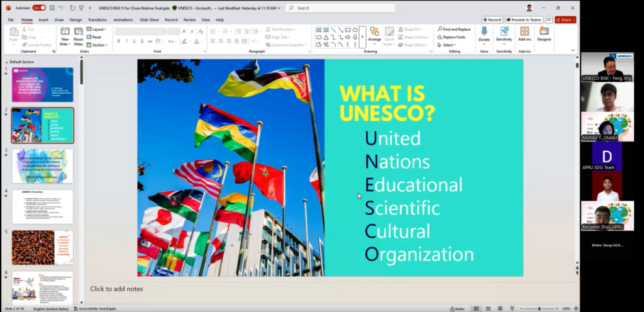Image resolution: width=644 pixels, height=312 pixels.
Task: Select slide 5 thumbnail
Action: pyautogui.click(x=43, y=248)
